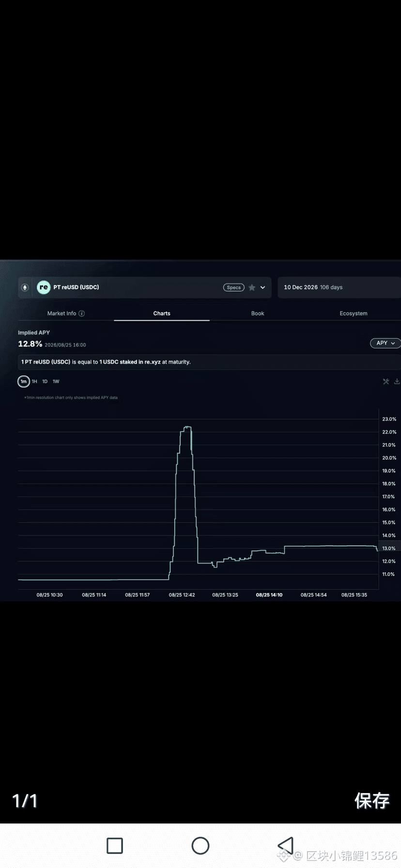Click the chart peak near 22.0%
Viewport: 401px width, 868px height.
tap(187, 427)
